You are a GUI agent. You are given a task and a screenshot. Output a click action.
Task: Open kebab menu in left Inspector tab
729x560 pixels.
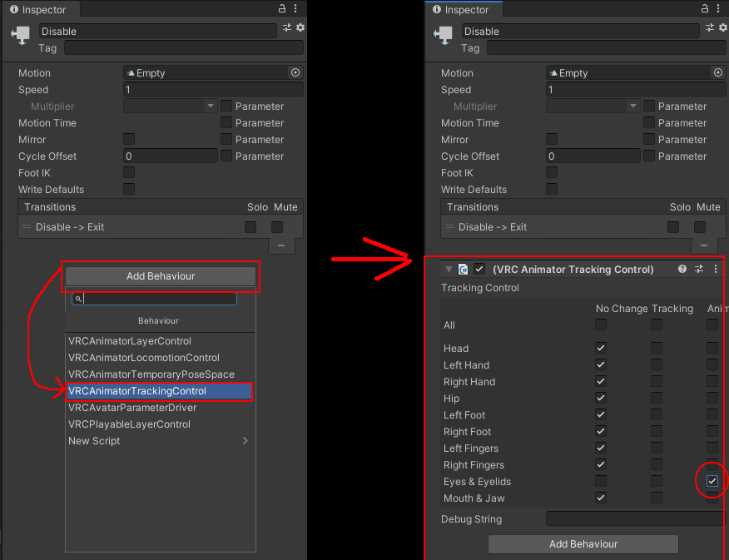tap(295, 8)
